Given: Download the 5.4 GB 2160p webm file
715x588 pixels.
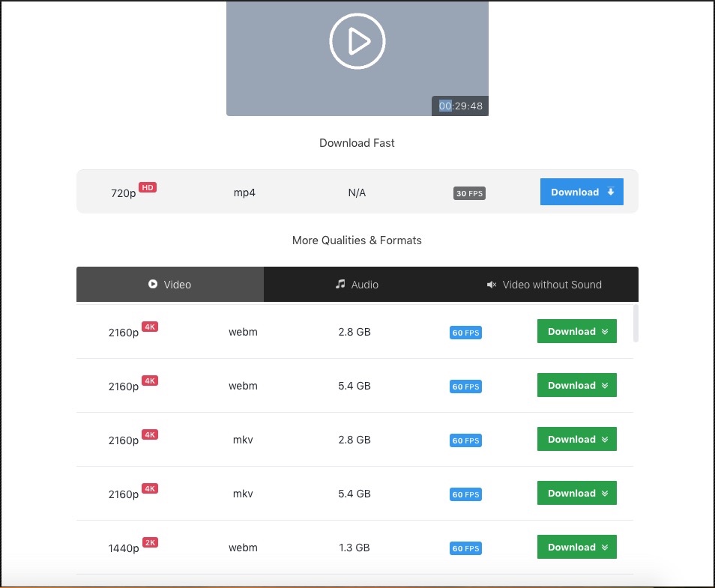Looking at the screenshot, I should click(576, 385).
